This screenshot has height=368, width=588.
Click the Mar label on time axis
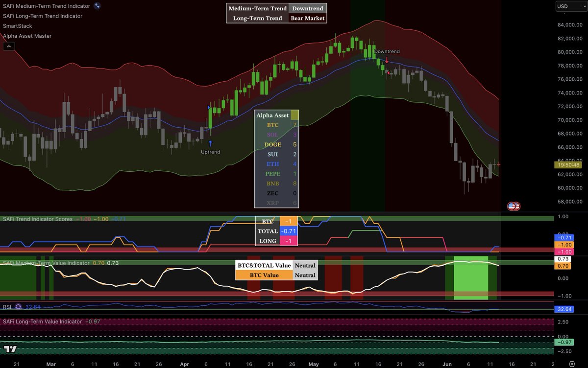51,364
